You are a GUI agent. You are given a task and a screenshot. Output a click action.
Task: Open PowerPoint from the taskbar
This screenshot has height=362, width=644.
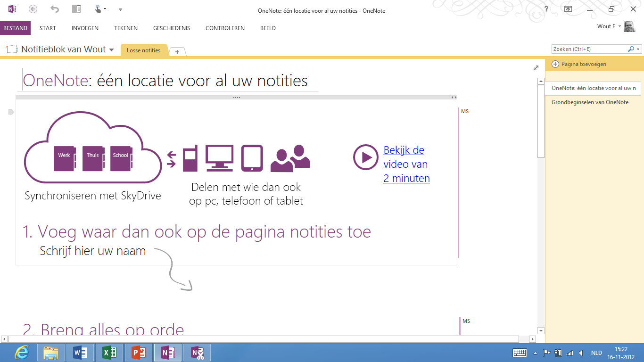[x=139, y=353]
